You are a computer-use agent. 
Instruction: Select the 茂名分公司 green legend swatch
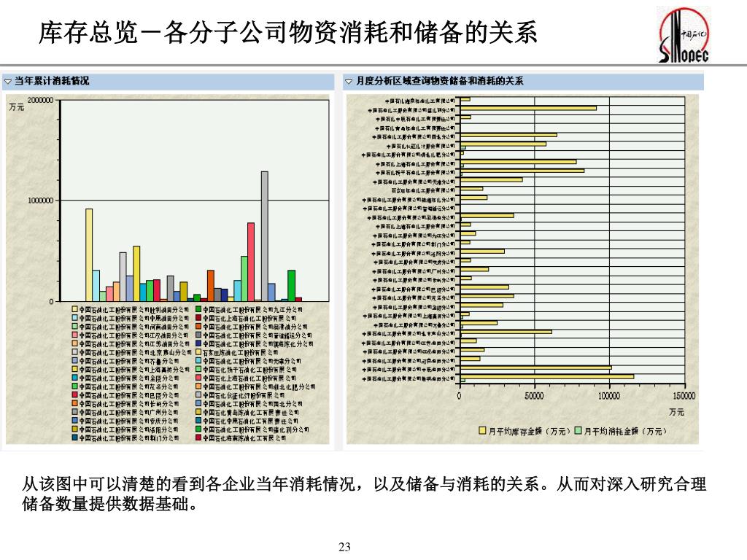(75, 386)
